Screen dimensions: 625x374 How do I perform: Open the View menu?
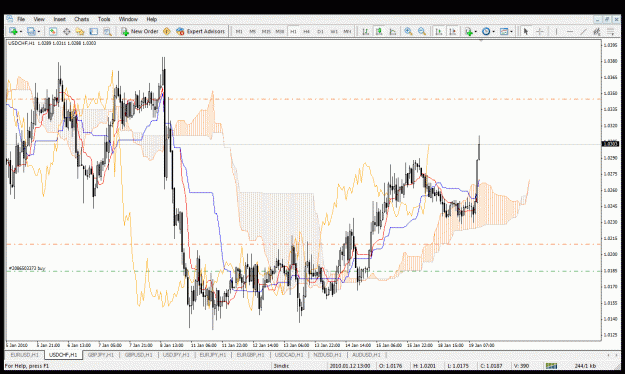click(39, 19)
